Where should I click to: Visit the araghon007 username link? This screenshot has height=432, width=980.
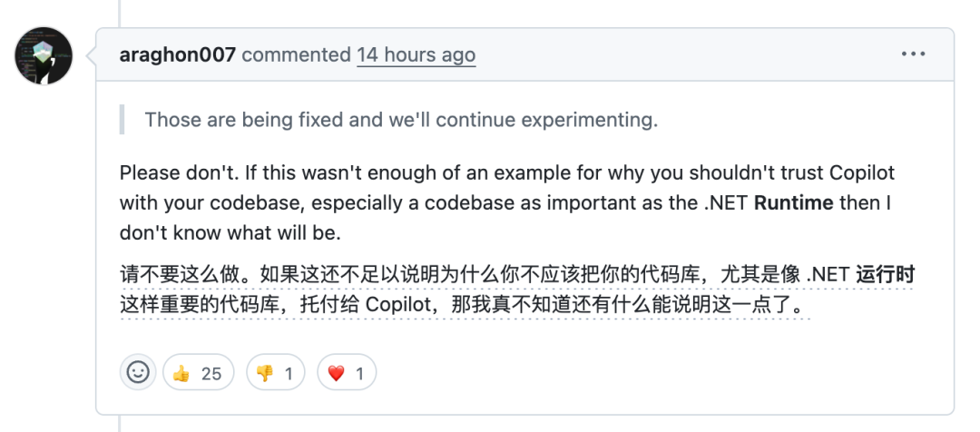178,54
